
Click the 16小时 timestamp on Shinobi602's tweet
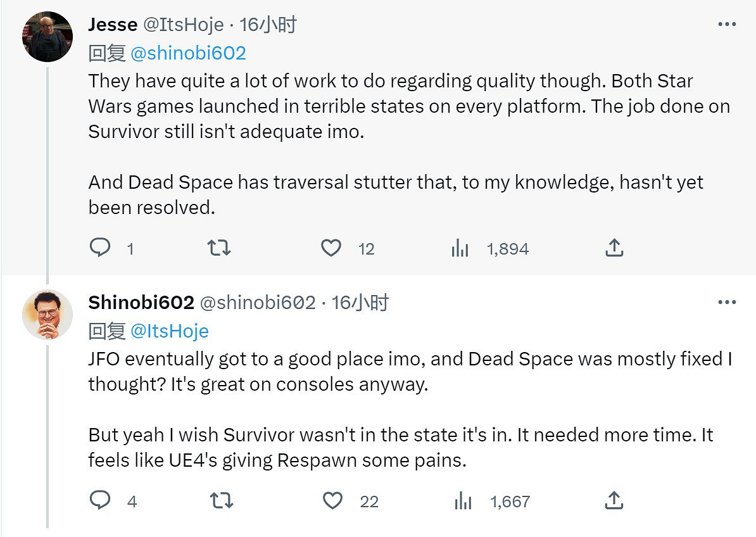pos(360,303)
